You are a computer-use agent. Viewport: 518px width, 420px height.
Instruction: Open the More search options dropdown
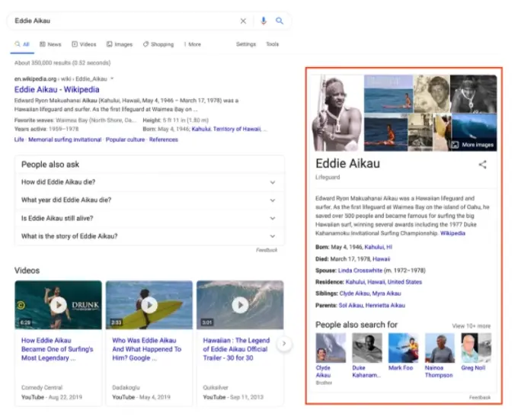[x=193, y=44]
